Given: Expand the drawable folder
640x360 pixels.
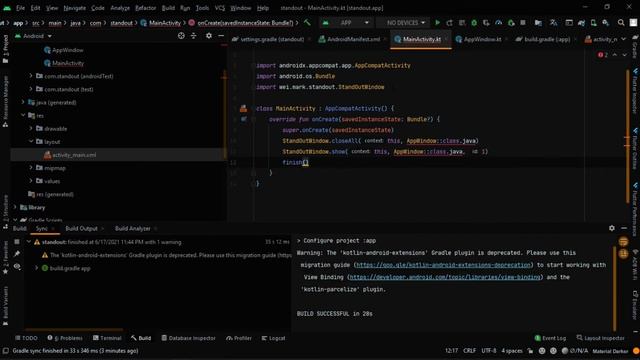Looking at the screenshot, I should [31, 128].
